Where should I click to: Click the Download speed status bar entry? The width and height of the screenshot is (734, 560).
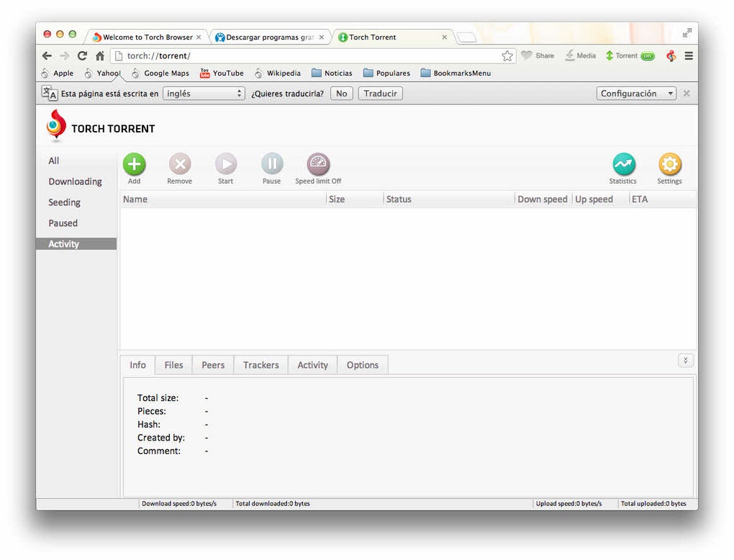coord(179,504)
